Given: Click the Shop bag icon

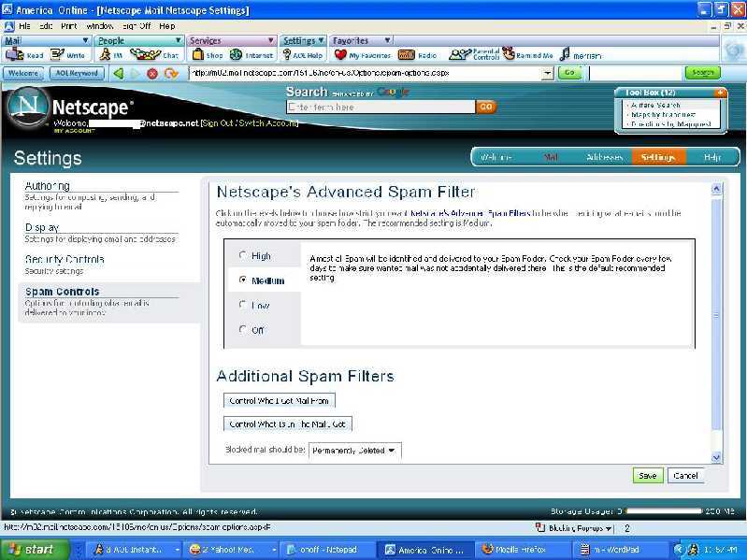Looking at the screenshot, I should (197, 54).
